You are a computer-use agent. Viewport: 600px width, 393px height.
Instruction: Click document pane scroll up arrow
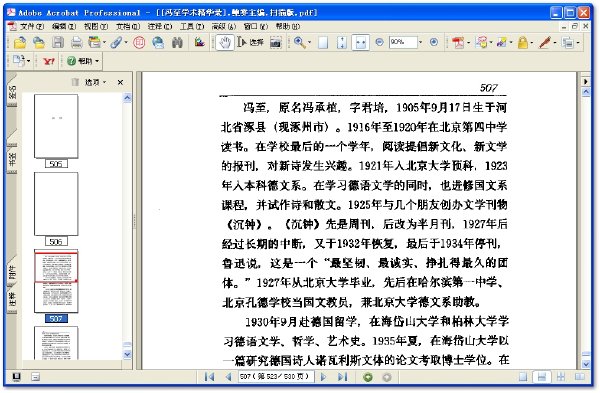pos(586,92)
